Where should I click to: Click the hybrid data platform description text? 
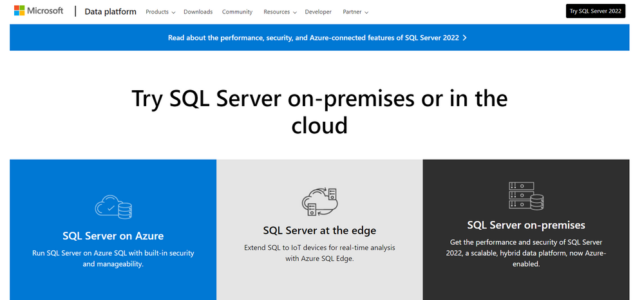[526, 252]
